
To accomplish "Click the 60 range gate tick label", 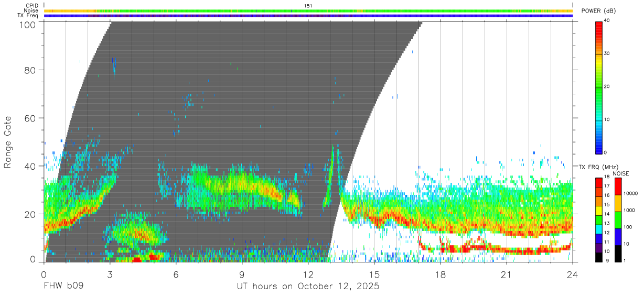I will click(30, 118).
